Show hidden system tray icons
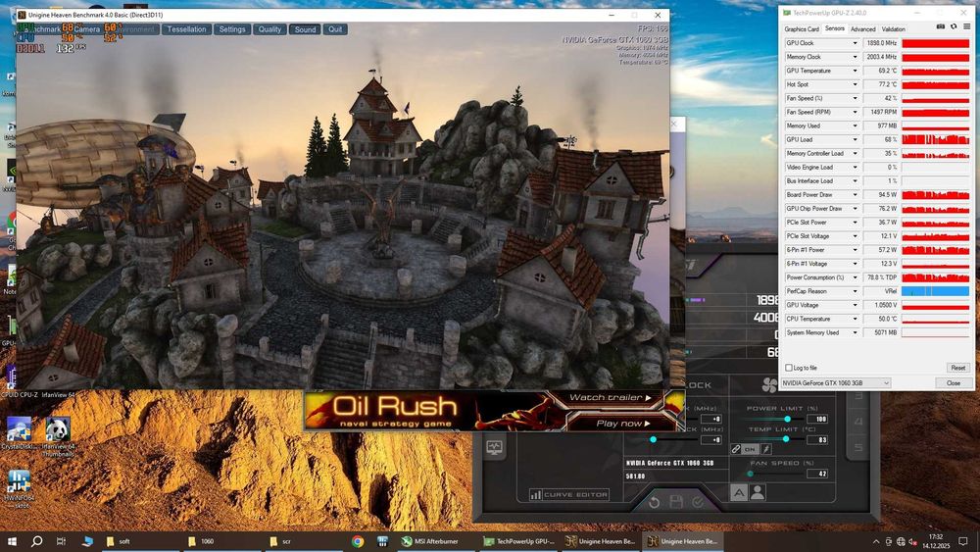The height and width of the screenshot is (552, 980). [875, 541]
